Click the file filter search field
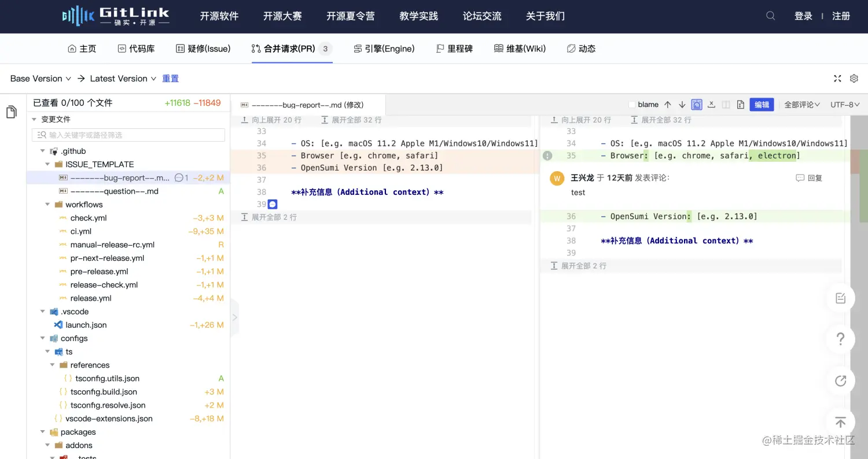The width and height of the screenshot is (868, 459). coord(128,135)
